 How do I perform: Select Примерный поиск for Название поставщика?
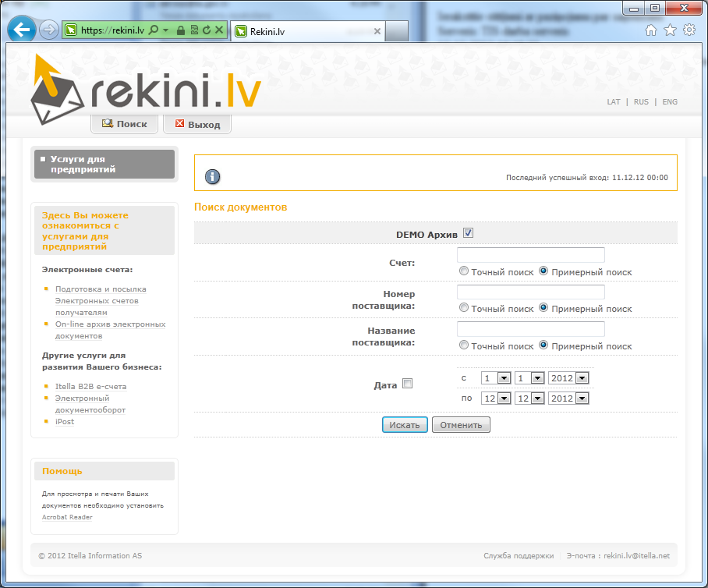click(543, 345)
